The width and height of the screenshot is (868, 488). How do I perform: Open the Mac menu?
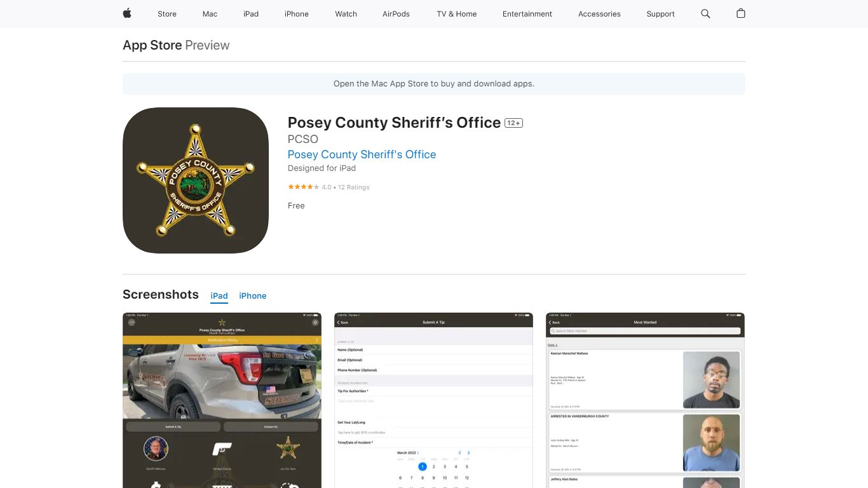[210, 14]
